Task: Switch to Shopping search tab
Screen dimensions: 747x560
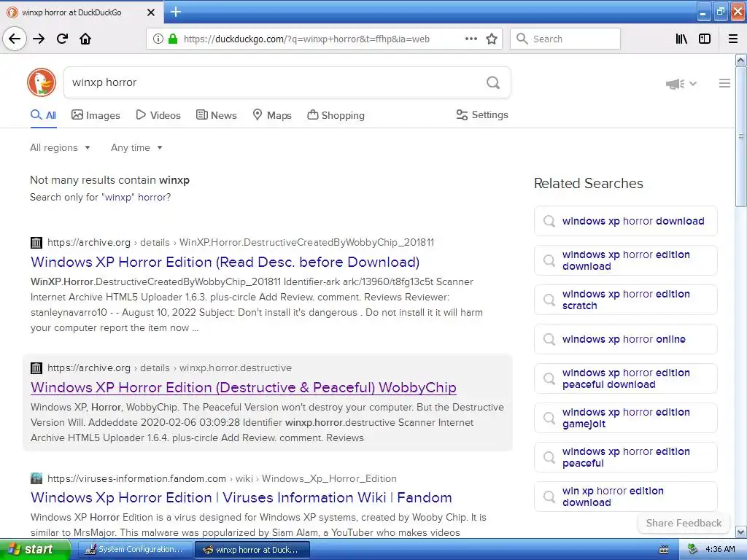Action: 336,115
